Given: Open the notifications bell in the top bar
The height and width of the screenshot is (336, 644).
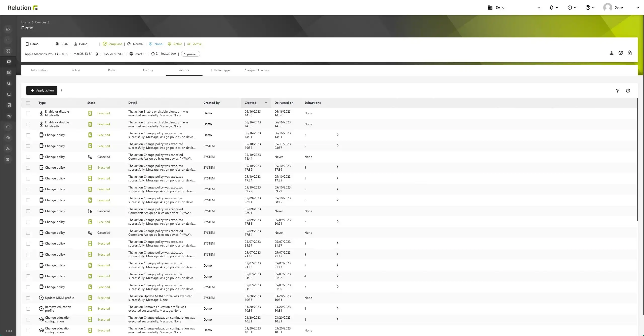Looking at the screenshot, I should [554, 8].
